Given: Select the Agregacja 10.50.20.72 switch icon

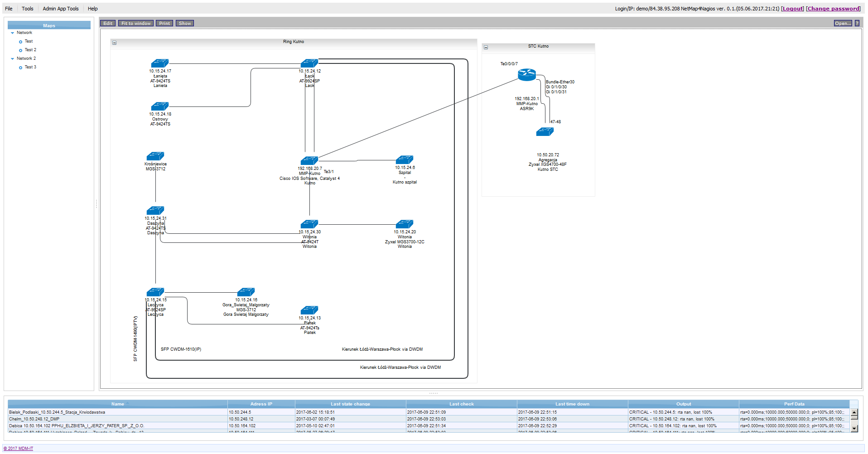Looking at the screenshot, I should click(545, 132).
